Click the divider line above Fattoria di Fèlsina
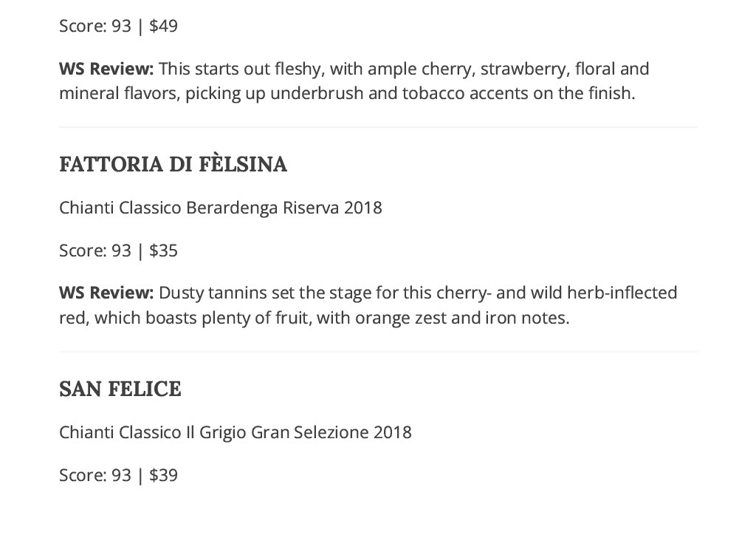The height and width of the screenshot is (535, 756). coord(379,127)
